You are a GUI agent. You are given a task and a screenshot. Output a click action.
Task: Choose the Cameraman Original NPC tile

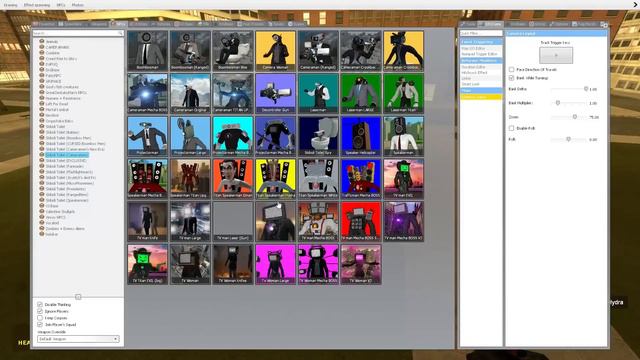pos(190,93)
